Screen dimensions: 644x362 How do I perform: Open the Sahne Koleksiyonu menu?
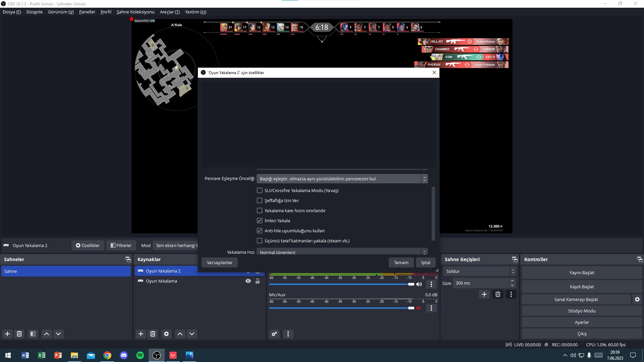tap(136, 12)
